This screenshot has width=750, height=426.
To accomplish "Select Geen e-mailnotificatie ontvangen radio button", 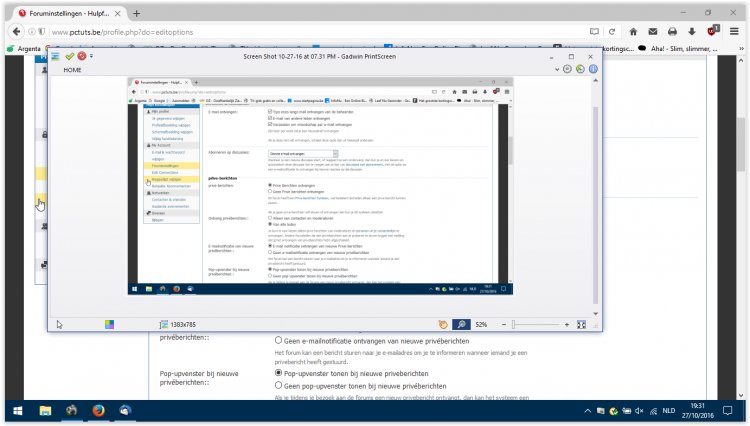I will tap(278, 340).
